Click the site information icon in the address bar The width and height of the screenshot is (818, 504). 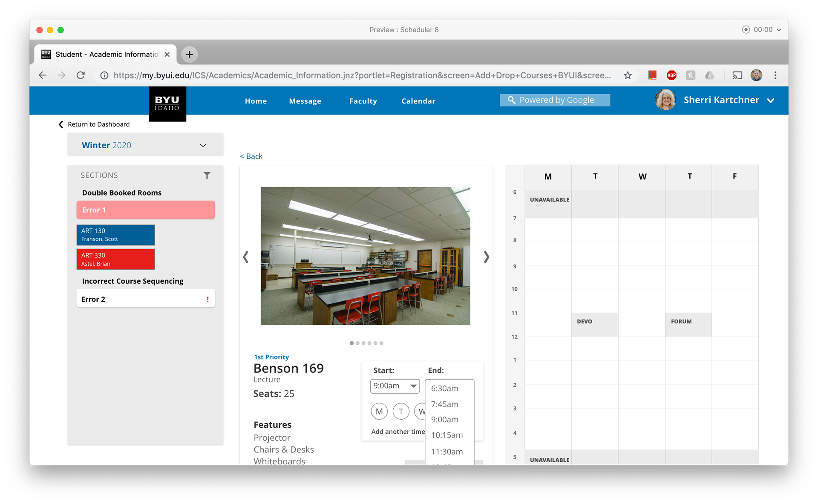tap(104, 75)
